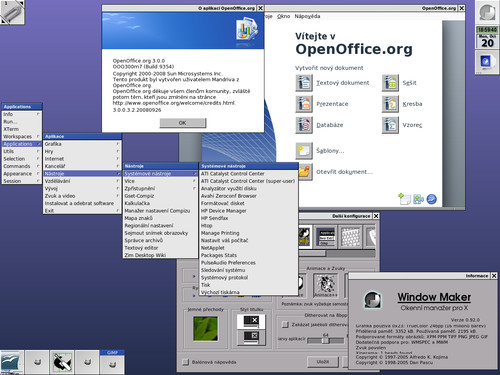
Task: Select Kalkulačka from Nástroje menu
Action: (x=160, y=203)
